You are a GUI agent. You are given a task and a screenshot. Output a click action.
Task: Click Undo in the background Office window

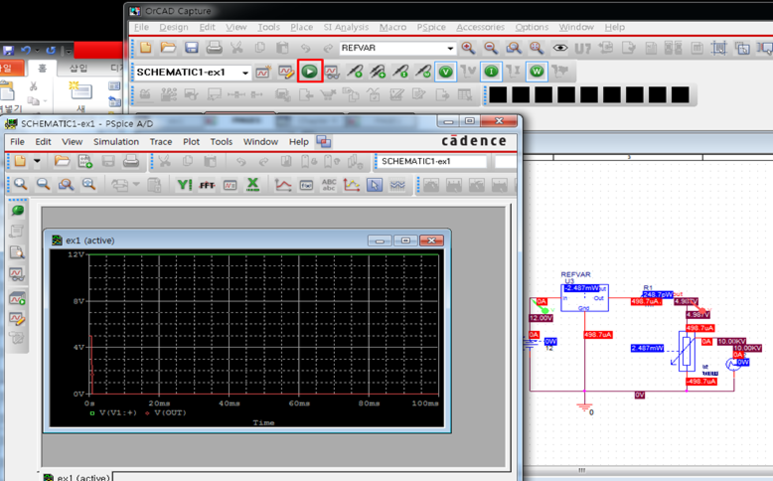(26, 50)
